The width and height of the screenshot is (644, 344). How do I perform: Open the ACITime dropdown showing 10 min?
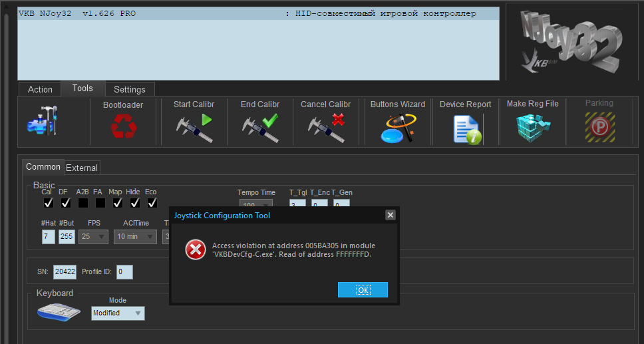[x=135, y=237]
